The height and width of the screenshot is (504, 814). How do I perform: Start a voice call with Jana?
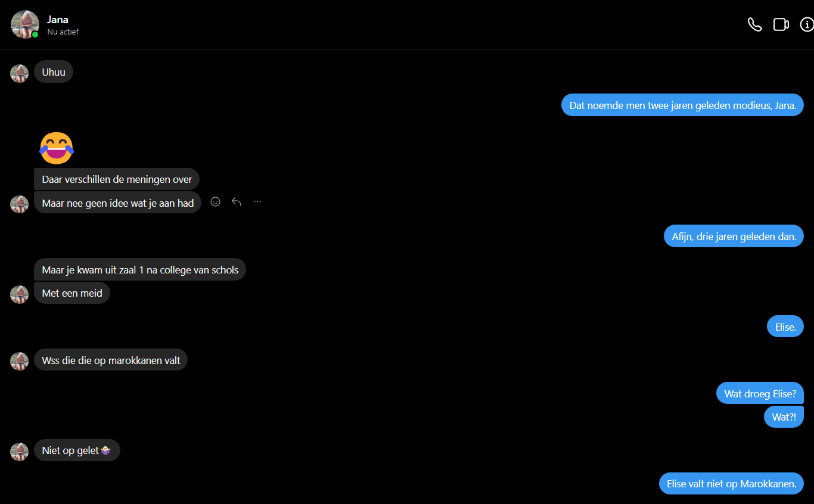[755, 24]
